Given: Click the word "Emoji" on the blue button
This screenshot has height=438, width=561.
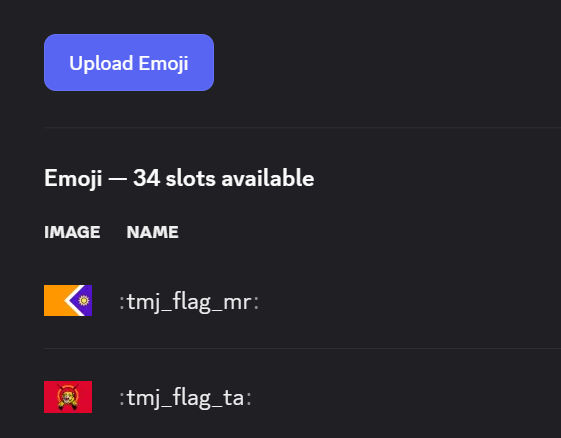Looking at the screenshot, I should click(x=164, y=64).
